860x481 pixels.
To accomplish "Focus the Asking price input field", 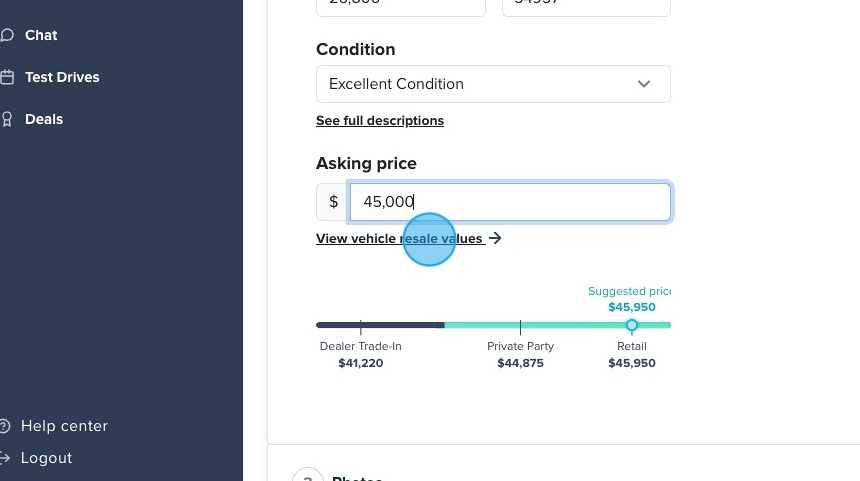I will 510,202.
